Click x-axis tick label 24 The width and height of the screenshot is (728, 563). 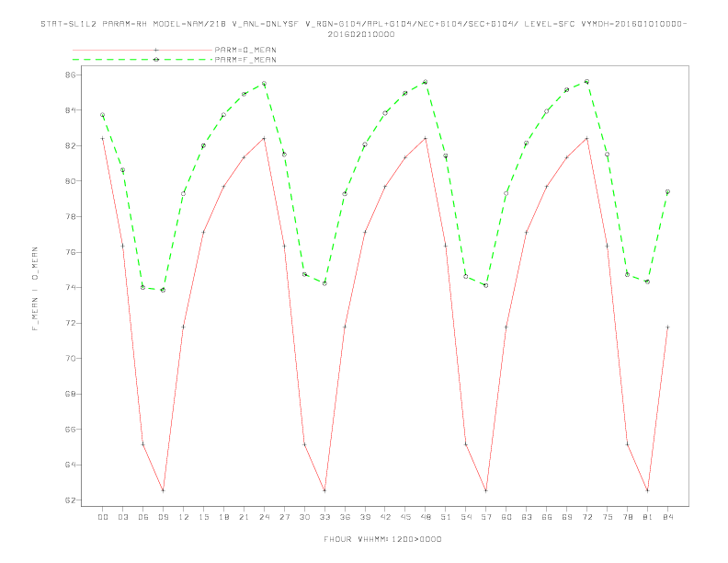tap(264, 517)
